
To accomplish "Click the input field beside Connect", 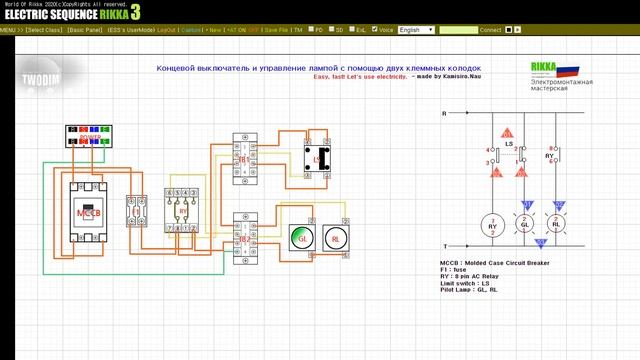I will click(x=458, y=30).
